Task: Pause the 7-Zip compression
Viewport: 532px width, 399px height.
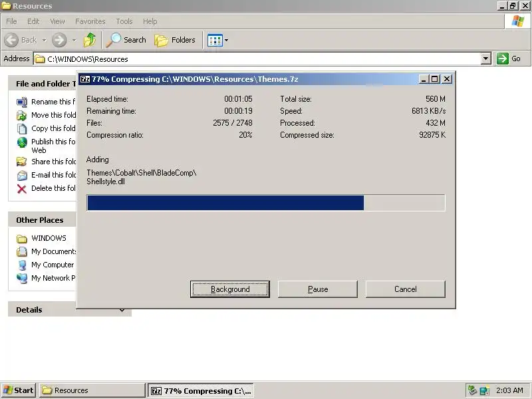Action: (x=318, y=289)
